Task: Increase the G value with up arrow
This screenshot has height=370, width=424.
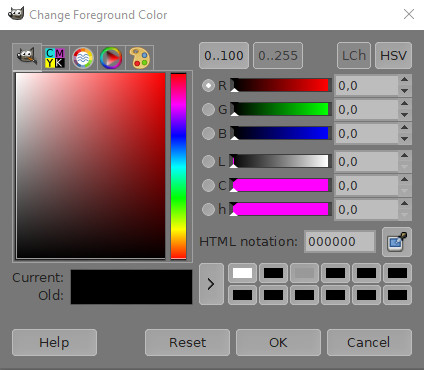Action: tap(405, 104)
